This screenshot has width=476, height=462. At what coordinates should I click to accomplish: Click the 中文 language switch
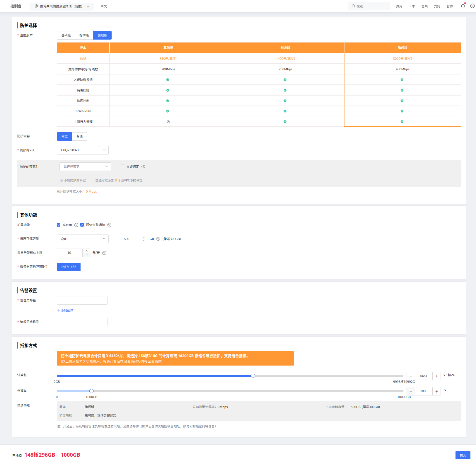tap(104, 6)
